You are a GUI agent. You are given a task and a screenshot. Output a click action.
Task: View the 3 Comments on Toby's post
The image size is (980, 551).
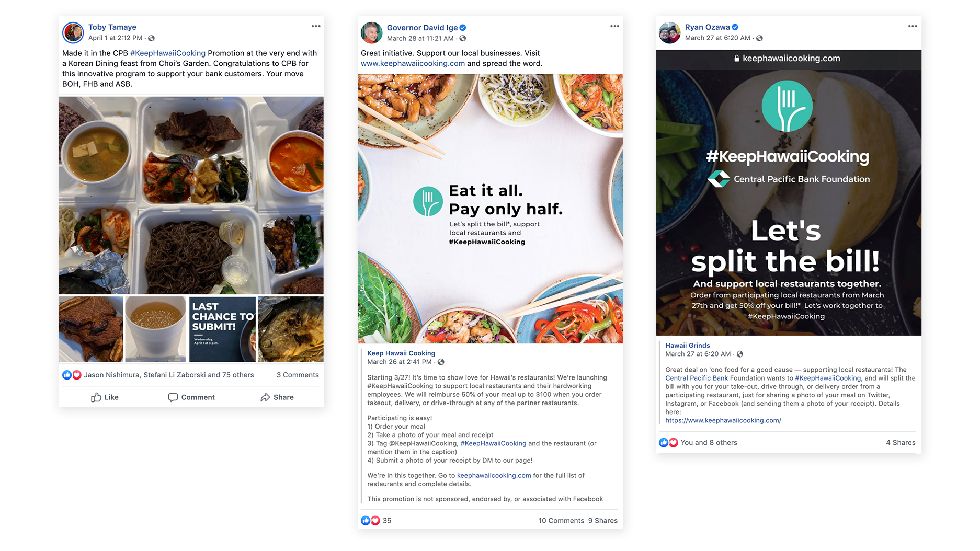[x=298, y=375]
